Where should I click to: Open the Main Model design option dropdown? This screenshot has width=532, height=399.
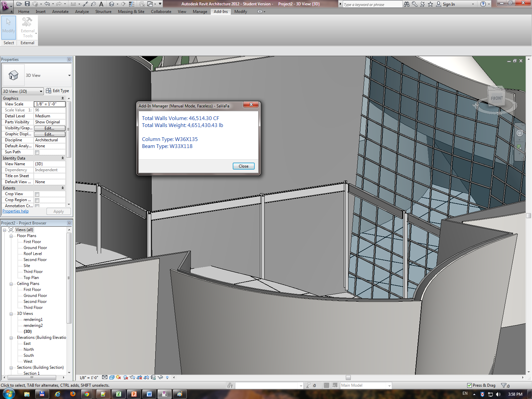coord(389,385)
